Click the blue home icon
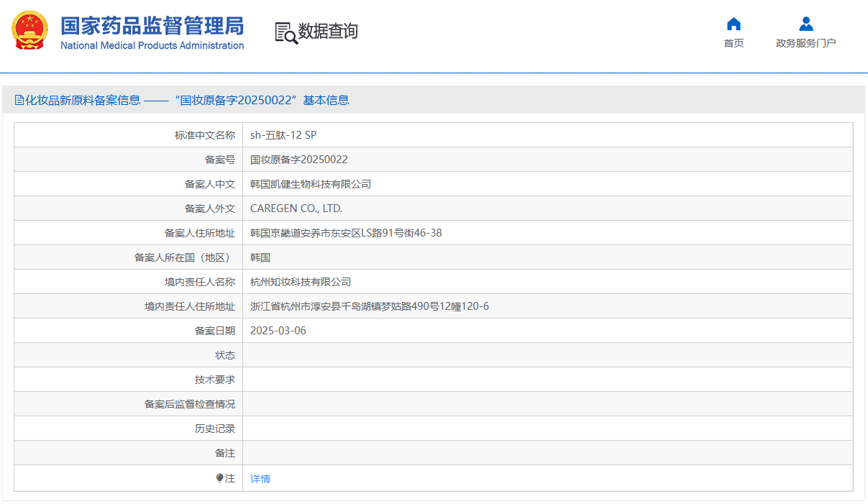Viewport: 868px width, 504px height. [734, 24]
